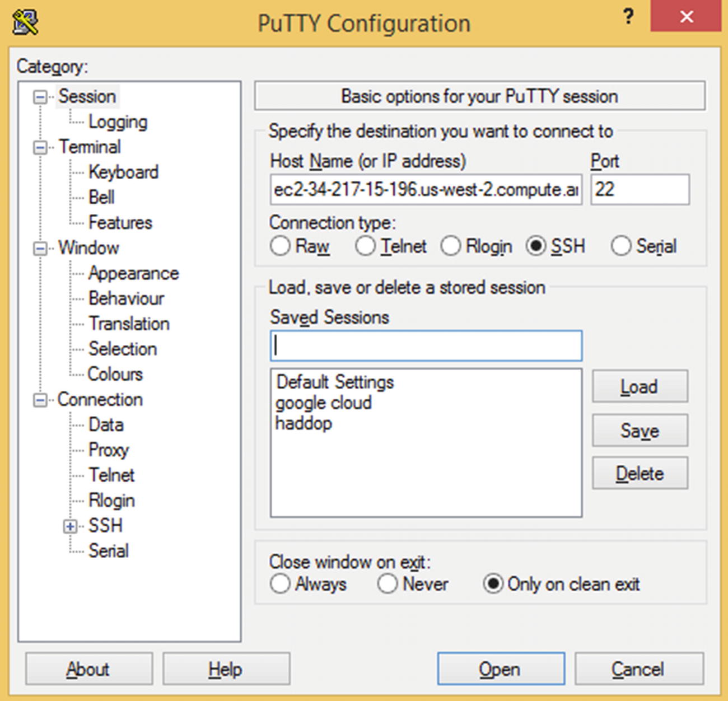
Task: Click the Save session button
Action: [640, 431]
